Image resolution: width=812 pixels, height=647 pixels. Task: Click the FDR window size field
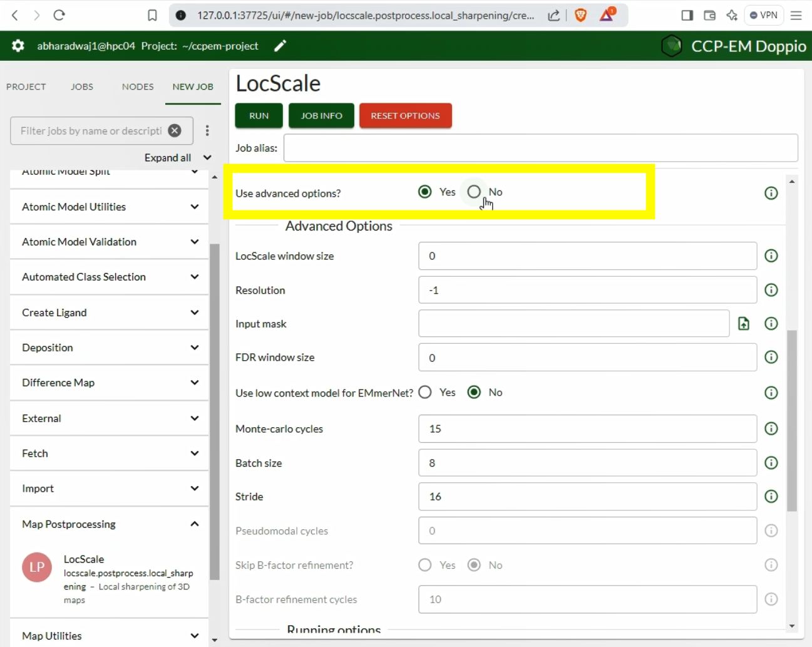click(587, 357)
